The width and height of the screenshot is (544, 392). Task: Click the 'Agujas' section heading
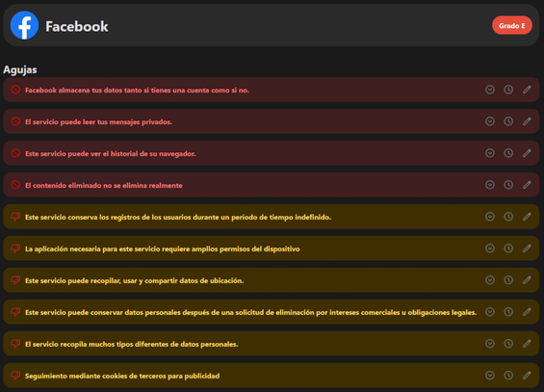20,69
